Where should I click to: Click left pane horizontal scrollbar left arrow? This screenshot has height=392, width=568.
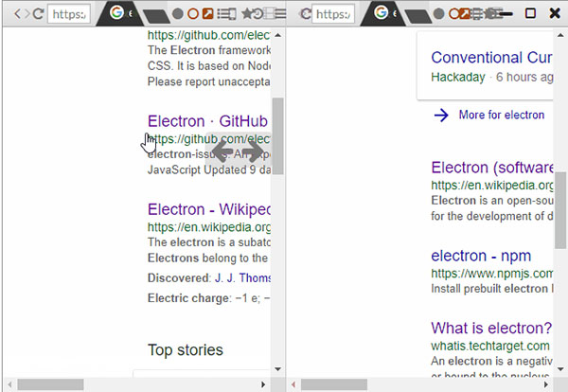click(9, 384)
